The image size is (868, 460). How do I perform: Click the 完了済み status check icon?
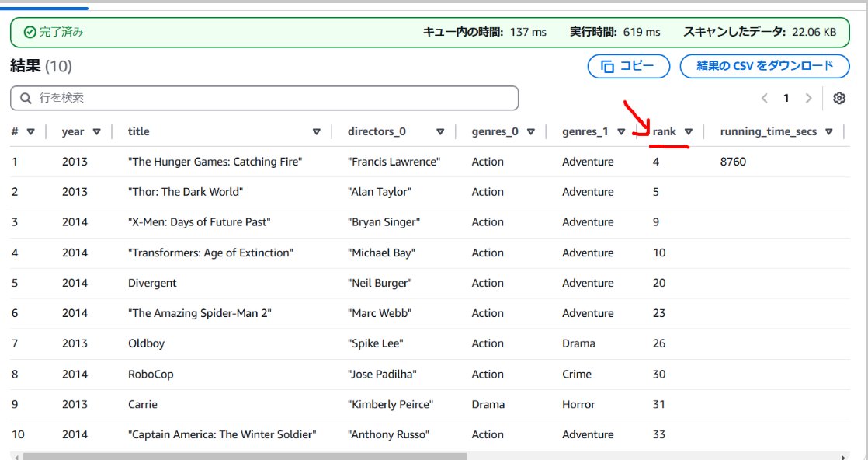pyautogui.click(x=30, y=32)
